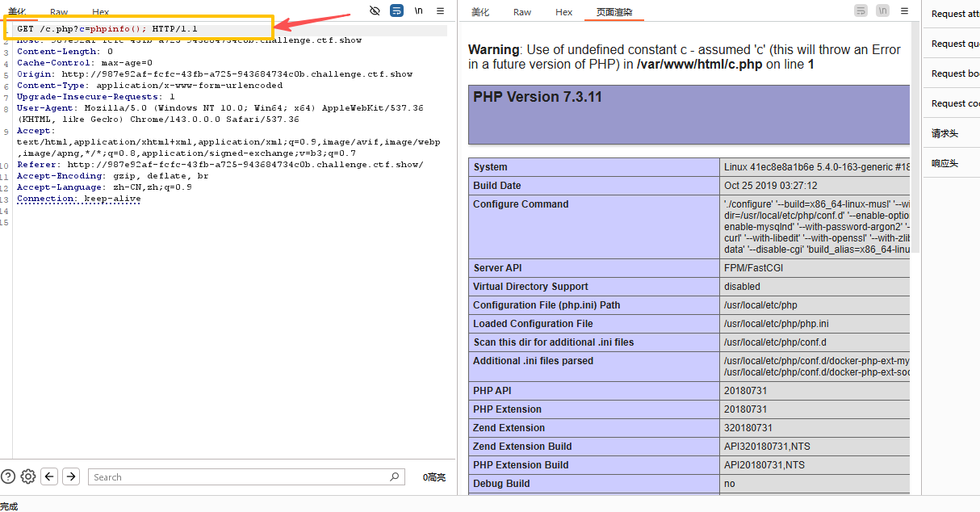The width and height of the screenshot is (980, 512).
Task: Toggle the \n display in request editor
Action: pos(418,10)
